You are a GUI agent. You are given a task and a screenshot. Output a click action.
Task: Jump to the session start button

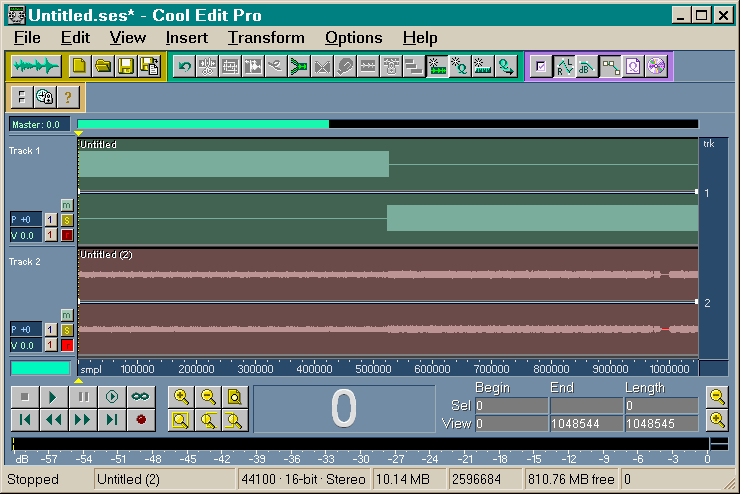tap(25, 419)
